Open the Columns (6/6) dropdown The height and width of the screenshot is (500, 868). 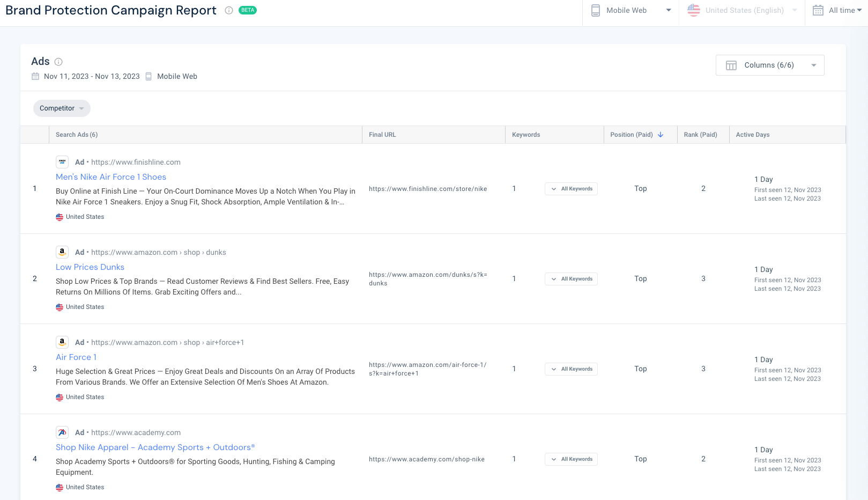point(770,65)
